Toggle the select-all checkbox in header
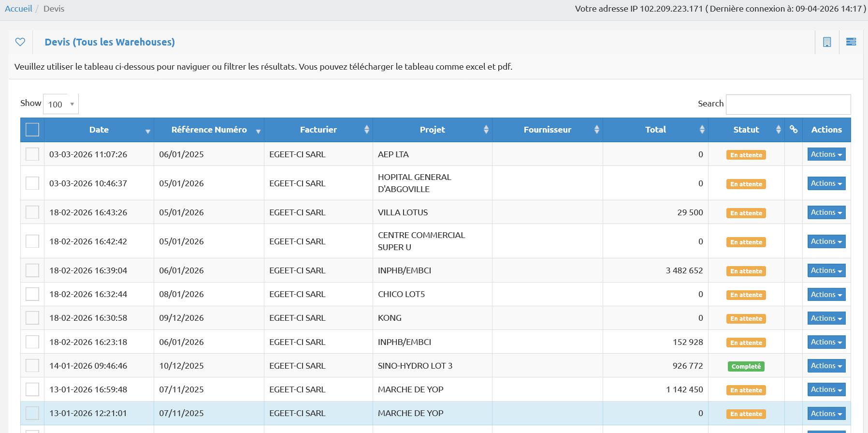The image size is (868, 433). point(32,130)
